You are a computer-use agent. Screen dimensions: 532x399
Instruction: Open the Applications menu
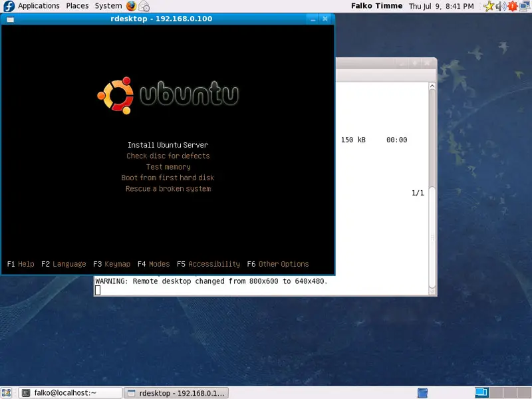point(39,6)
